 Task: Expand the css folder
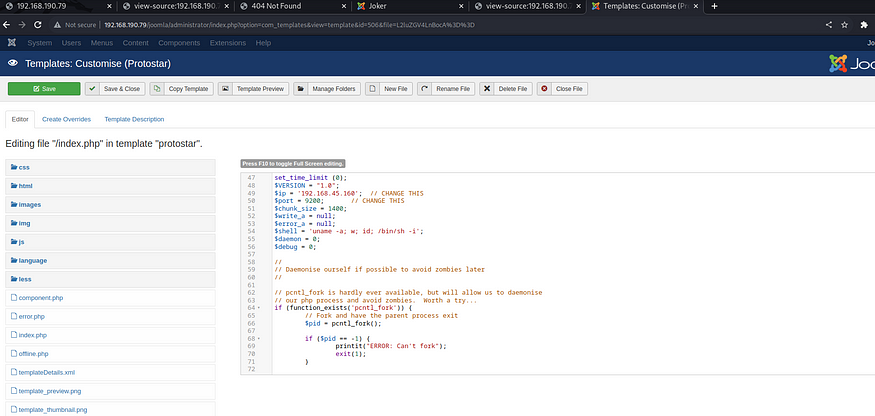coord(110,168)
